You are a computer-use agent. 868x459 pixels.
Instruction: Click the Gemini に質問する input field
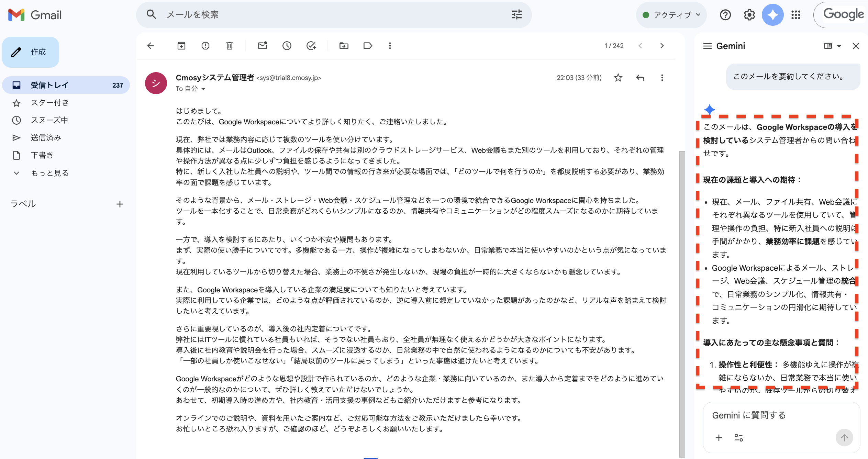click(749, 415)
